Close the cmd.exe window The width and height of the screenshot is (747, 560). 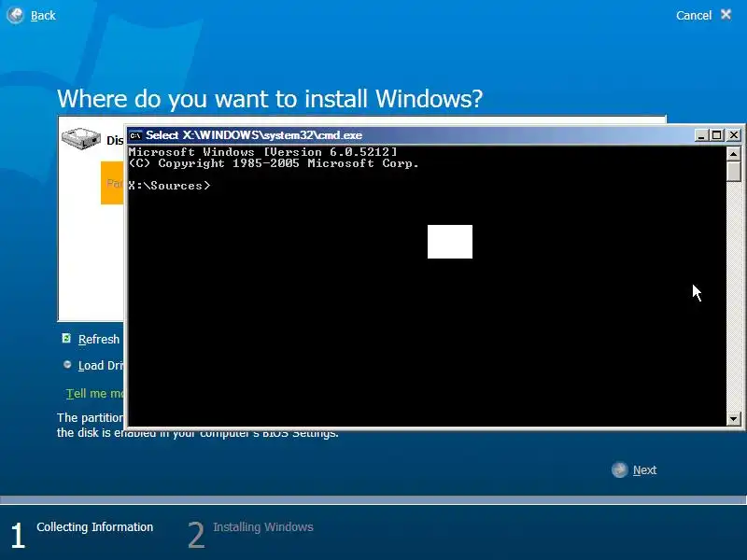tap(734, 135)
